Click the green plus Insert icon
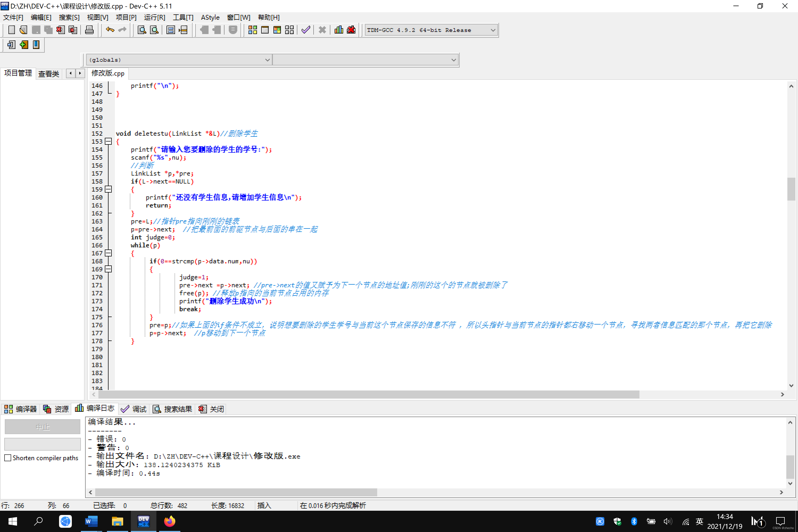 [x=24, y=45]
